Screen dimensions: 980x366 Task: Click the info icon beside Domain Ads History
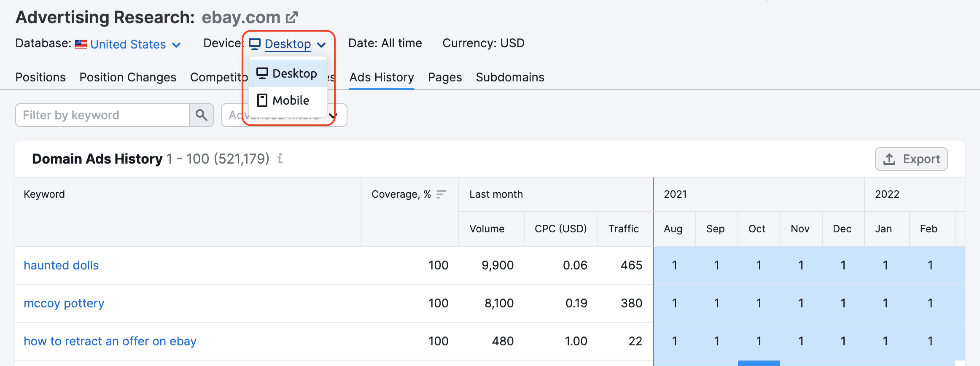[280, 159]
